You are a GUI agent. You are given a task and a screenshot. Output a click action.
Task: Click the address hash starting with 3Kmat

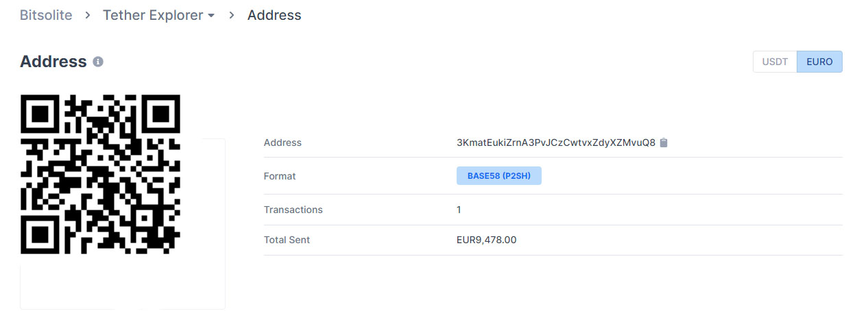click(x=555, y=142)
